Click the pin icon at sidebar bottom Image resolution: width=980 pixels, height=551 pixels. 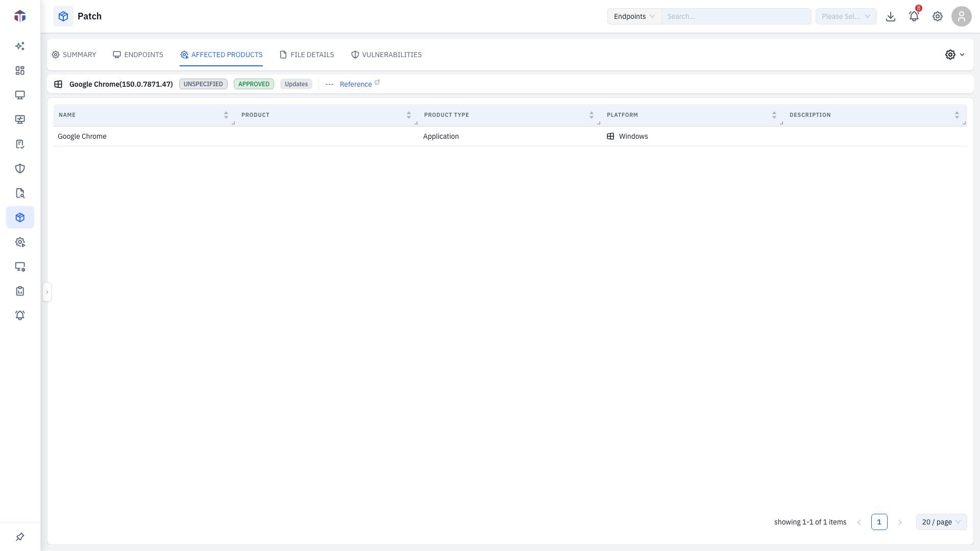point(20,537)
